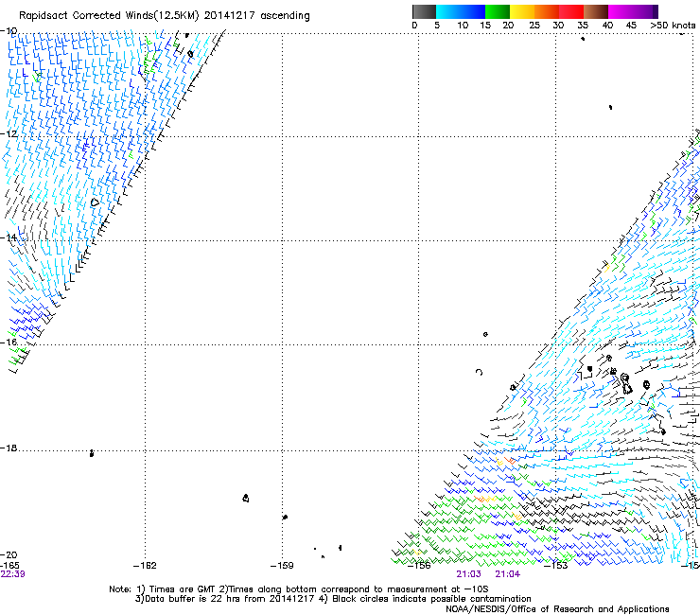Click the gray 0-5 knots legend segment
Screen dimensions: 700x615
pyautogui.click(x=424, y=11)
